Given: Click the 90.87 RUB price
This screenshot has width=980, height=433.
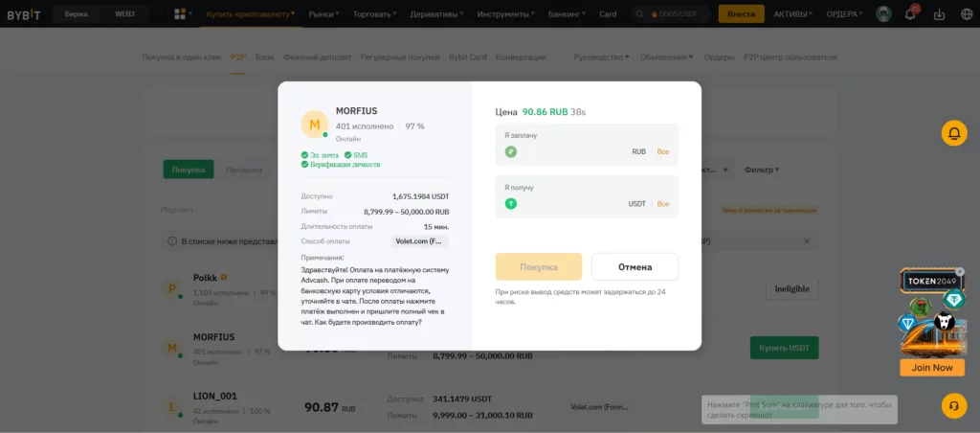Looking at the screenshot, I should tap(330, 407).
